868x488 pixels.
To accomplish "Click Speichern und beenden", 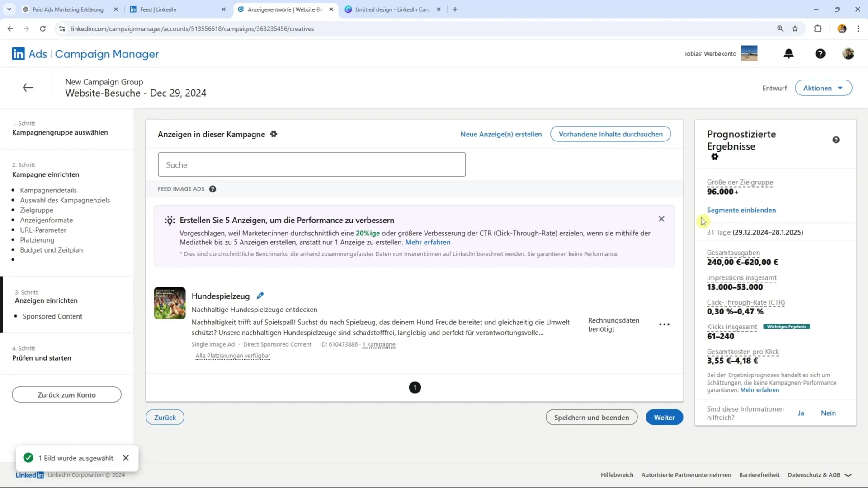I will [591, 418].
